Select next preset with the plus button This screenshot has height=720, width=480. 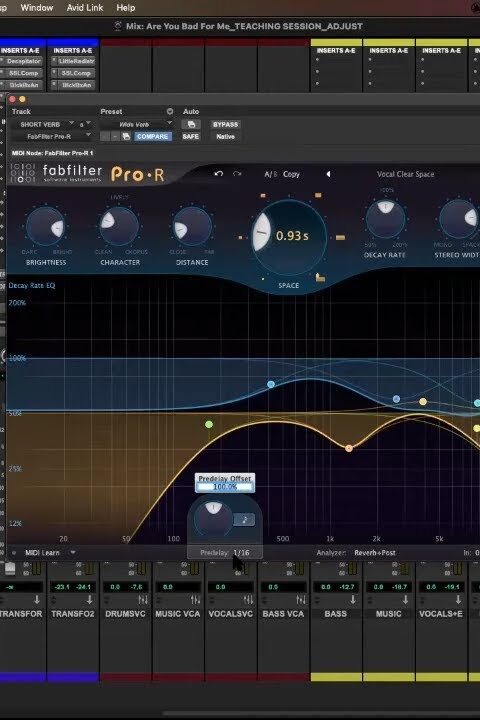[115, 136]
